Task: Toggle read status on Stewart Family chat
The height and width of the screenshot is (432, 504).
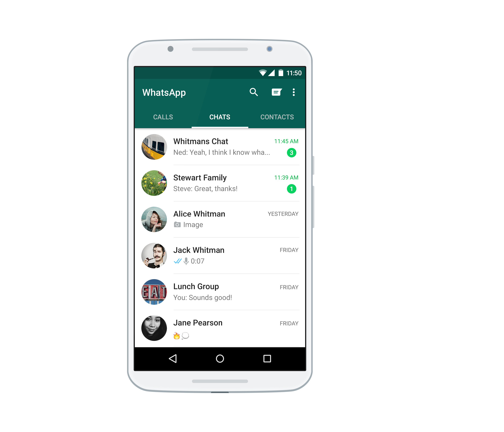Action: point(291,189)
